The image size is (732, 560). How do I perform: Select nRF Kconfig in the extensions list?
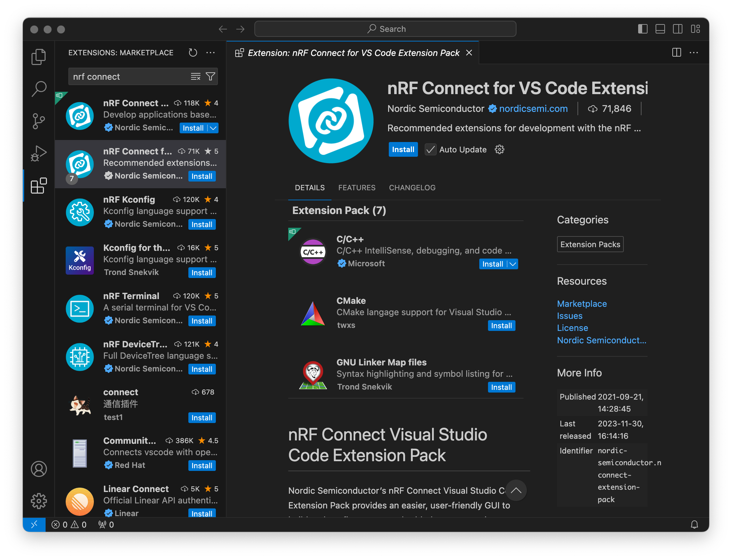tap(140, 212)
